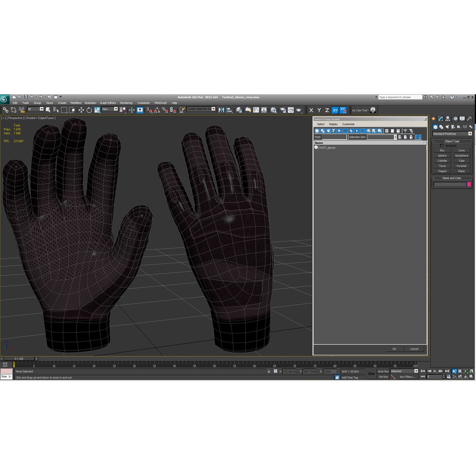Click Cancel in Select From Scene dialog
Screen dimensions: 476x476
414,349
